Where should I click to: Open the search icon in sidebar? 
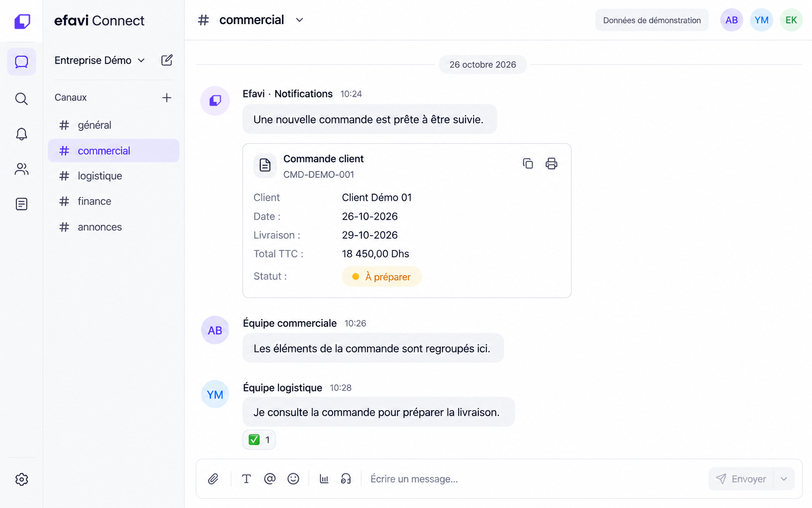tap(22, 99)
